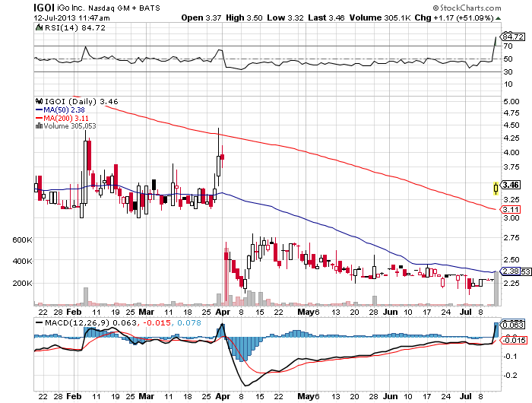This screenshot has width=532, height=403.
Task: Click the -0.2 MACD axis label
Action: pos(510,375)
